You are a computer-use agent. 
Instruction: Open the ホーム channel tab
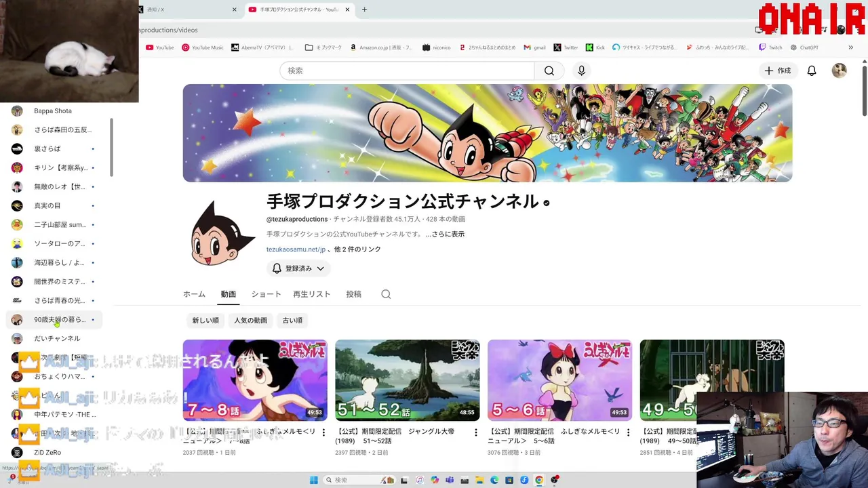coord(194,294)
